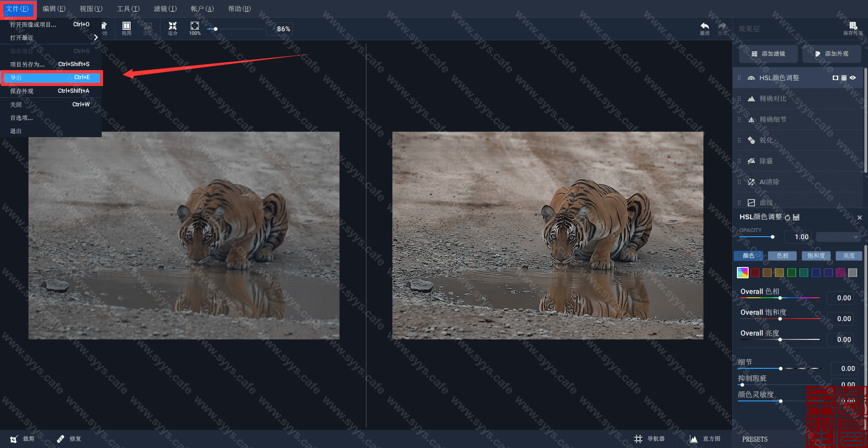The height and width of the screenshot is (448, 868).
Task: Expand the PRESETS section
Action: point(755,439)
